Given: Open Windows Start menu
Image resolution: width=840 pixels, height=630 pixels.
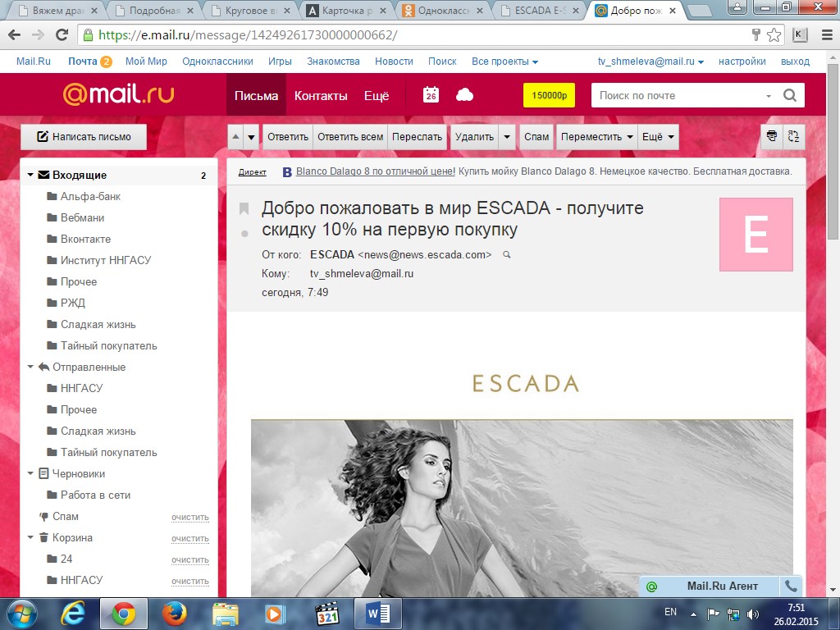Looking at the screenshot, I should pyautogui.click(x=21, y=614).
